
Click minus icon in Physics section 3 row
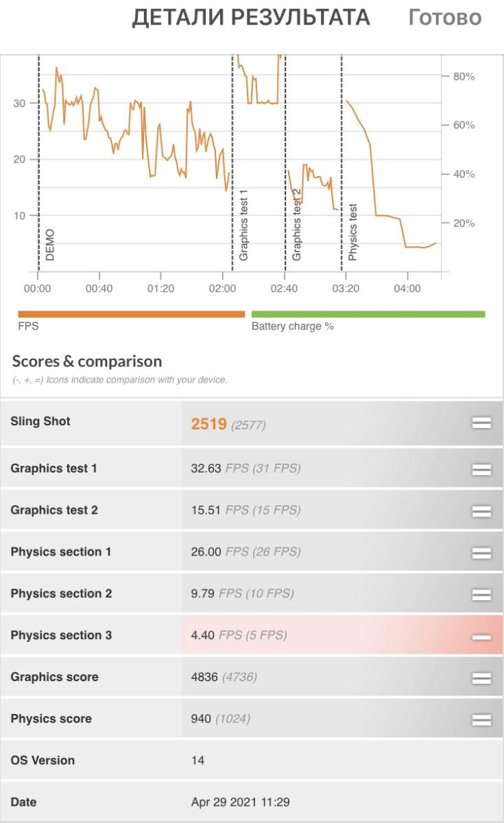[481, 637]
